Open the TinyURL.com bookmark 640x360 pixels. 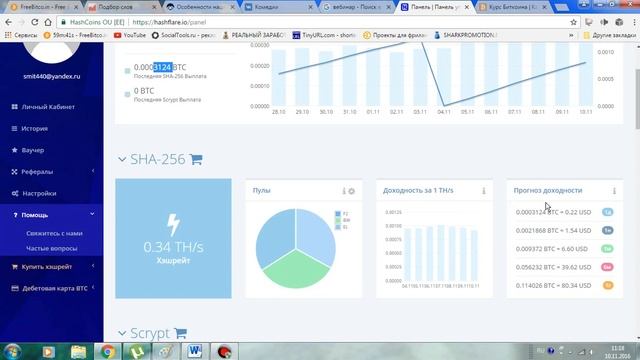324,35
